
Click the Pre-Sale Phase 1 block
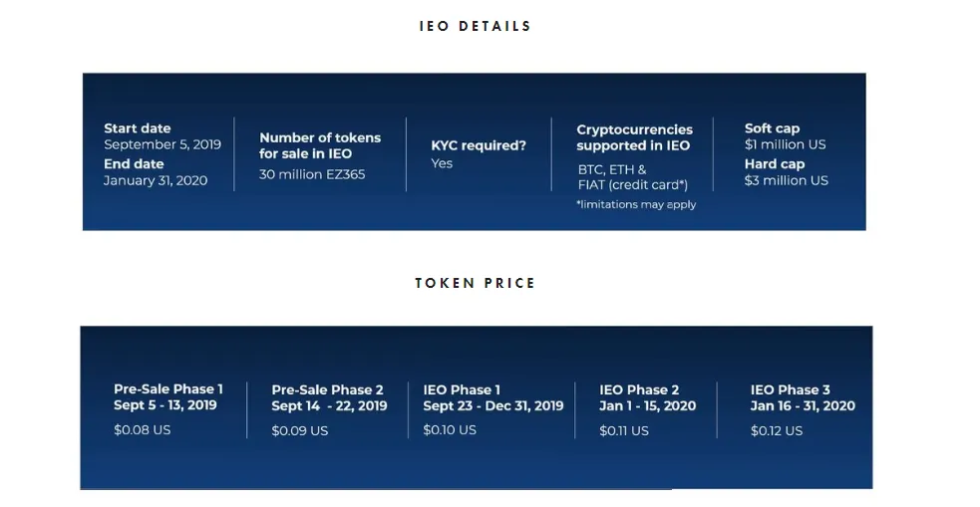tap(168, 409)
